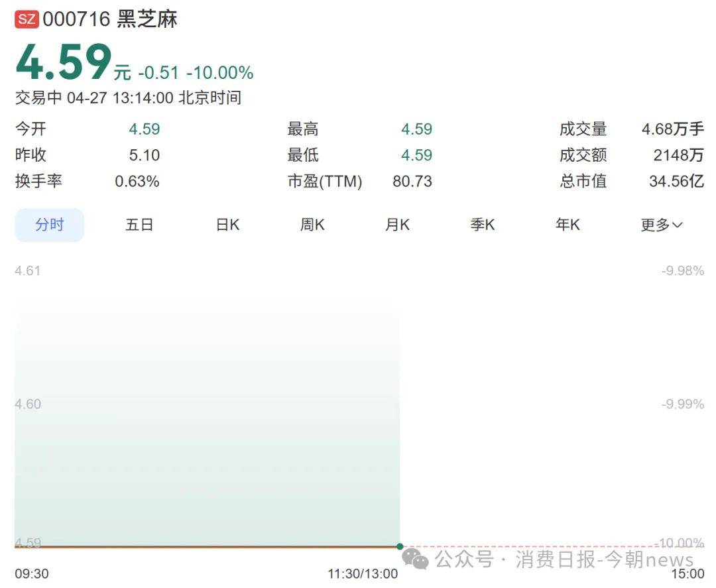This screenshot has width=716, height=588.
Task: Click the large 4.59 current price
Action: coord(64,63)
